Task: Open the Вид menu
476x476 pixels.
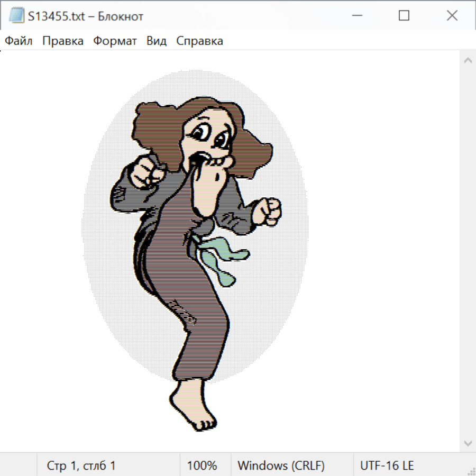Action: pos(157,41)
